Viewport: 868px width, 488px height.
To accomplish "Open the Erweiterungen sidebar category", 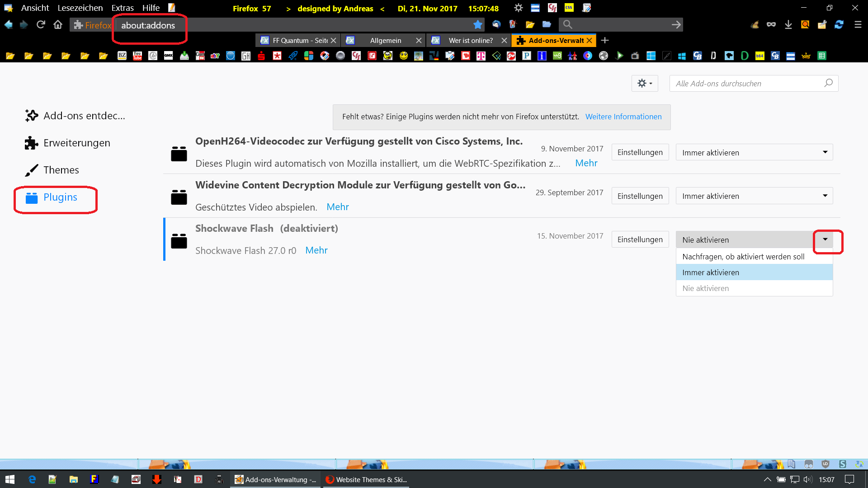I will click(x=76, y=143).
